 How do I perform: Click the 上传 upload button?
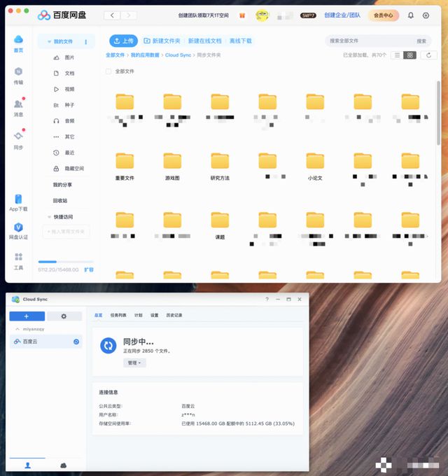(123, 41)
